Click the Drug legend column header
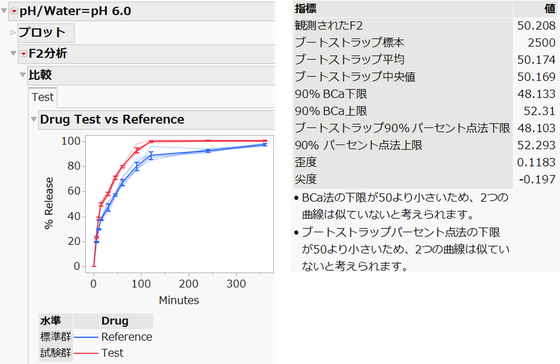 tap(115, 321)
